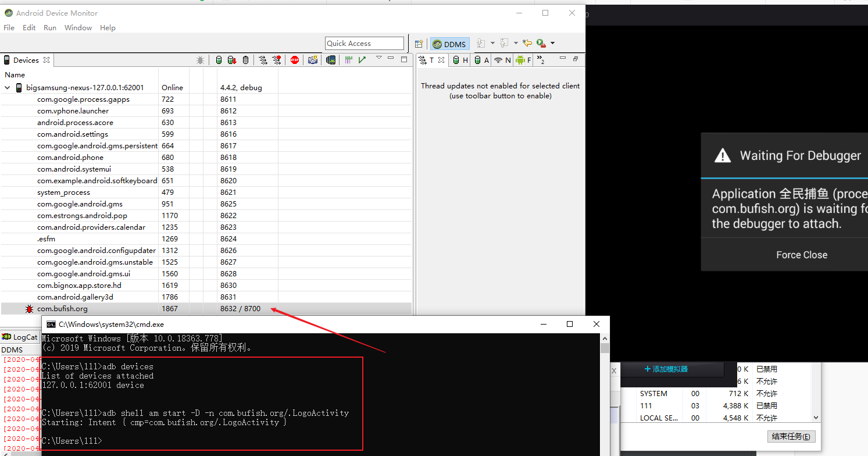Close the Threads tab with its X
868x456 pixels.
pyautogui.click(x=441, y=60)
